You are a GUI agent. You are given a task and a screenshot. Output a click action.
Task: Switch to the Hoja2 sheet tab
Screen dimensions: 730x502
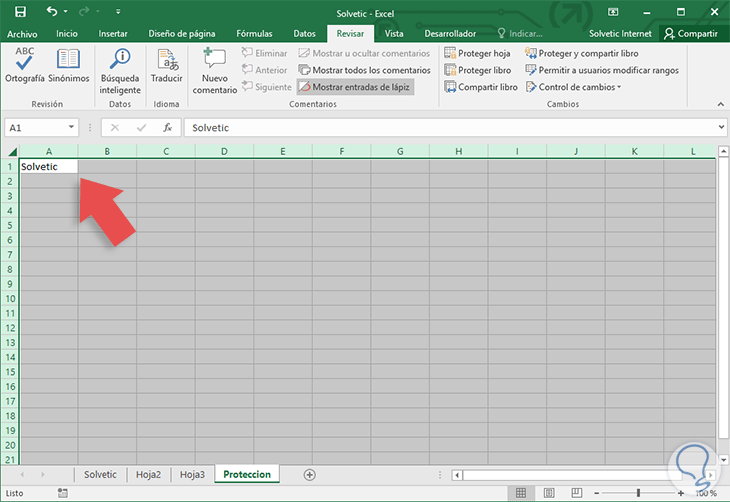click(148, 475)
